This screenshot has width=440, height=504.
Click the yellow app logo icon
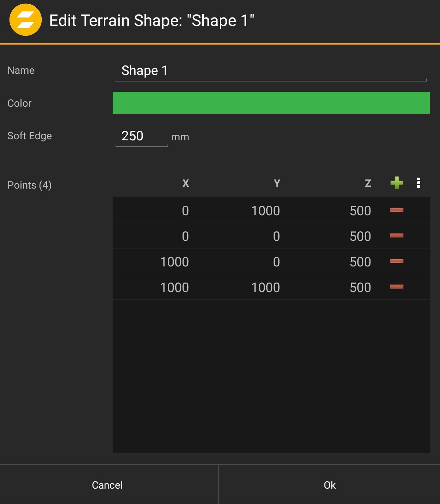[25, 20]
